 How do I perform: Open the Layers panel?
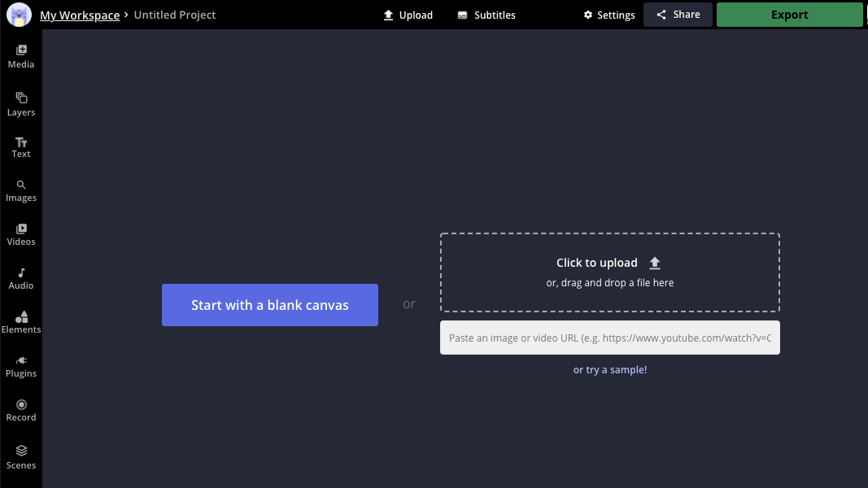[x=20, y=104]
